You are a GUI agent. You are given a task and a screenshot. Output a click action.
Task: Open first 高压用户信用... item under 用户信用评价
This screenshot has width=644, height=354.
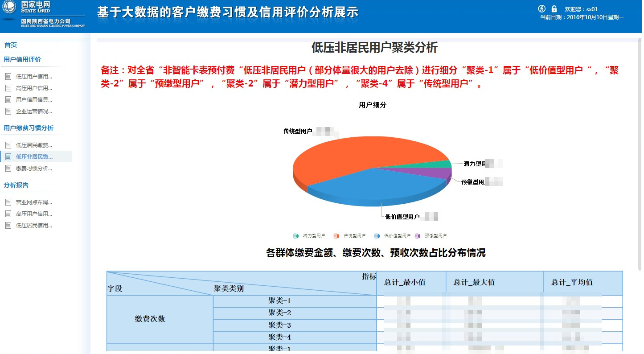pyautogui.click(x=34, y=88)
